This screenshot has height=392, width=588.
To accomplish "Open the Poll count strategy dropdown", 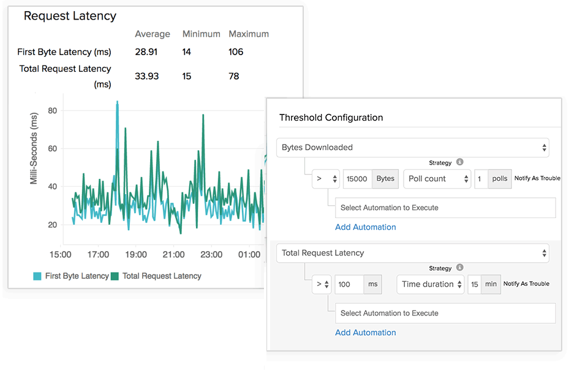I will (x=437, y=178).
